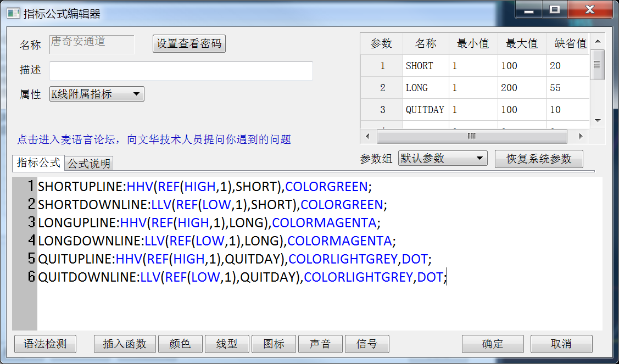Select the SHORT default value cell 20
The width and height of the screenshot is (619, 364).
tap(566, 66)
